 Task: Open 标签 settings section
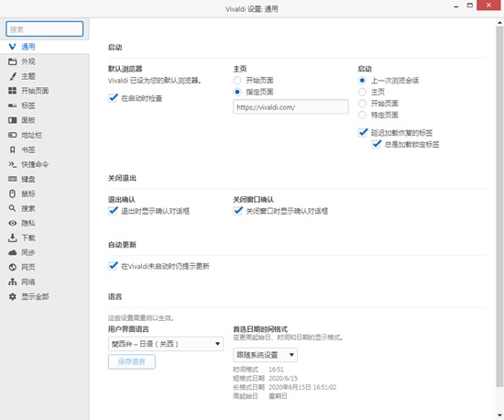pyautogui.click(x=44, y=105)
